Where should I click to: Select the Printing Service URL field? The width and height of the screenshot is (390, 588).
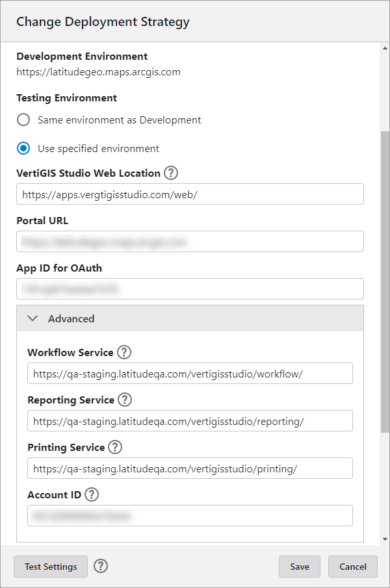pos(190,468)
